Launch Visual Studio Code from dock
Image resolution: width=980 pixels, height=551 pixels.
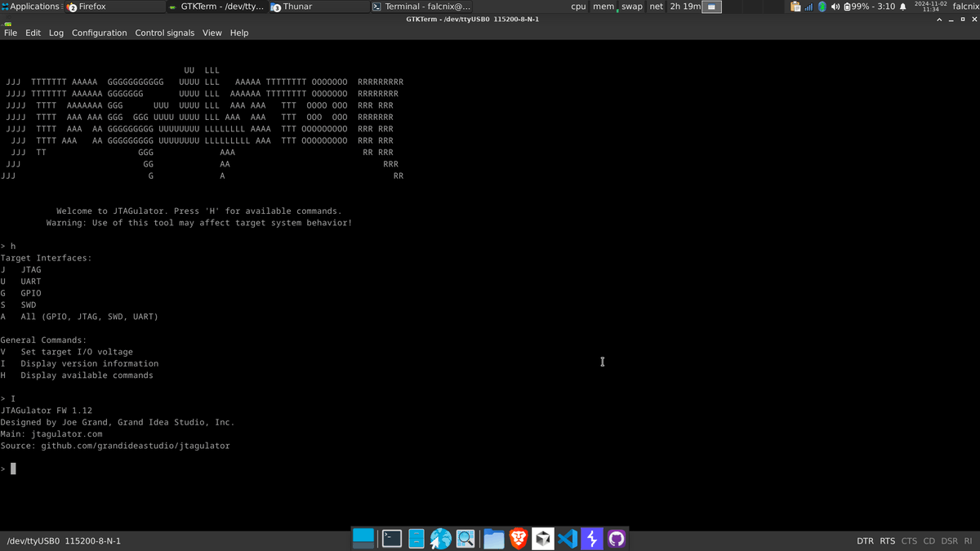[568, 538]
